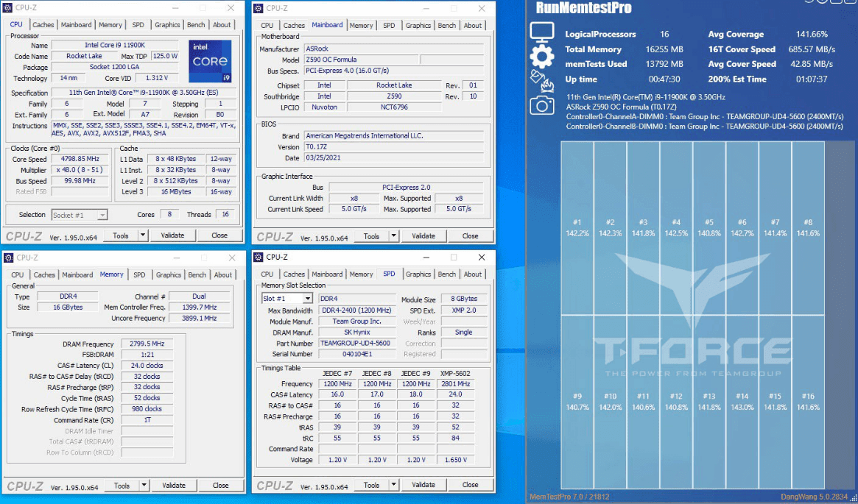Image resolution: width=858 pixels, height=504 pixels.
Task: Click the Command Rate value 1T
Action: [147, 420]
